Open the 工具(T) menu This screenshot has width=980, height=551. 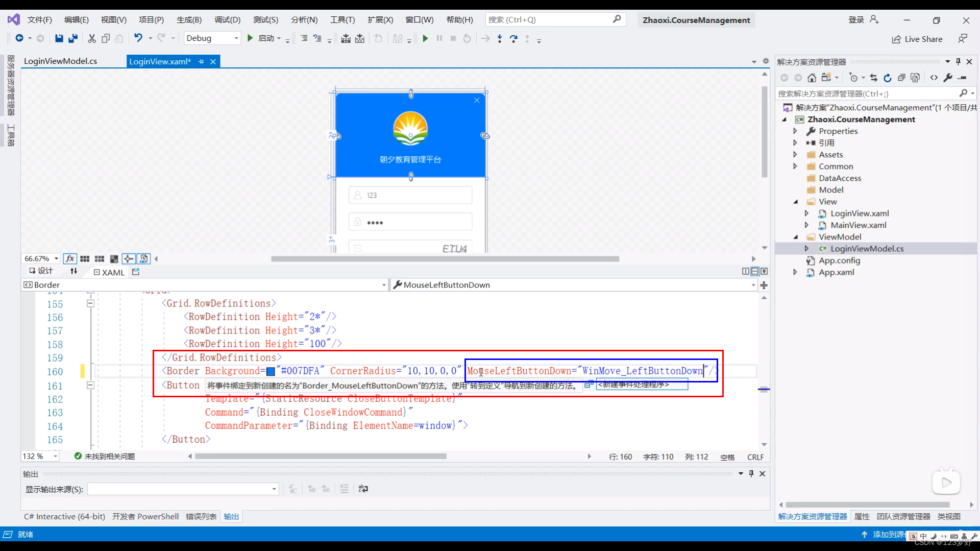[x=342, y=20]
